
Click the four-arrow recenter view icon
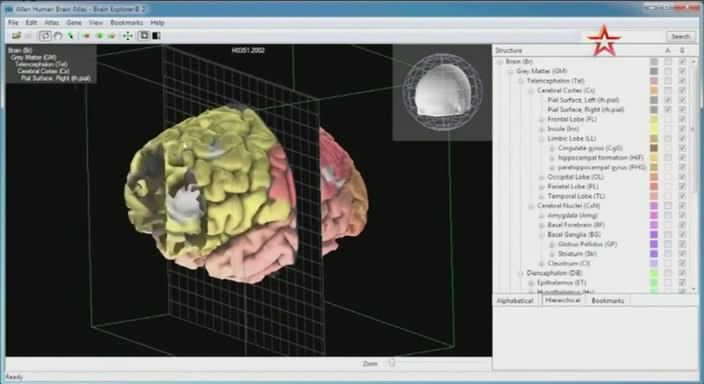(x=128, y=36)
